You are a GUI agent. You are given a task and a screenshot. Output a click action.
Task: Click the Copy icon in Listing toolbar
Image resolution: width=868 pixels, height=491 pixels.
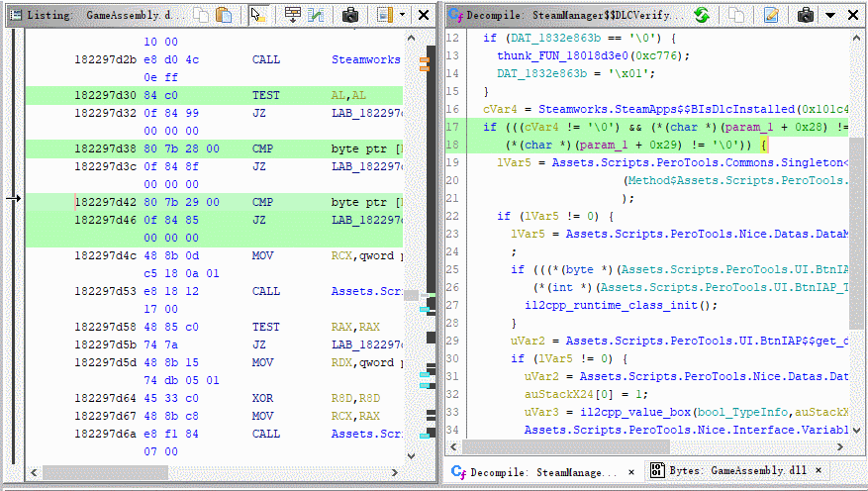(201, 15)
